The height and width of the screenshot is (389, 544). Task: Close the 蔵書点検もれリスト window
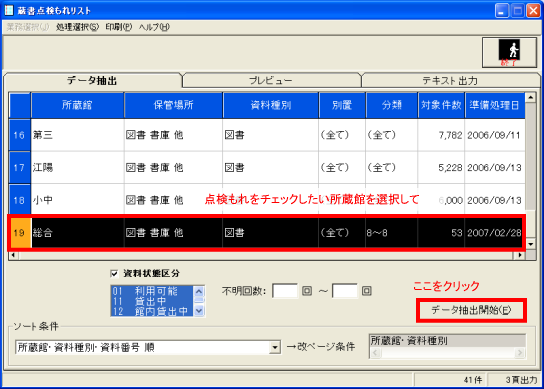click(533, 10)
